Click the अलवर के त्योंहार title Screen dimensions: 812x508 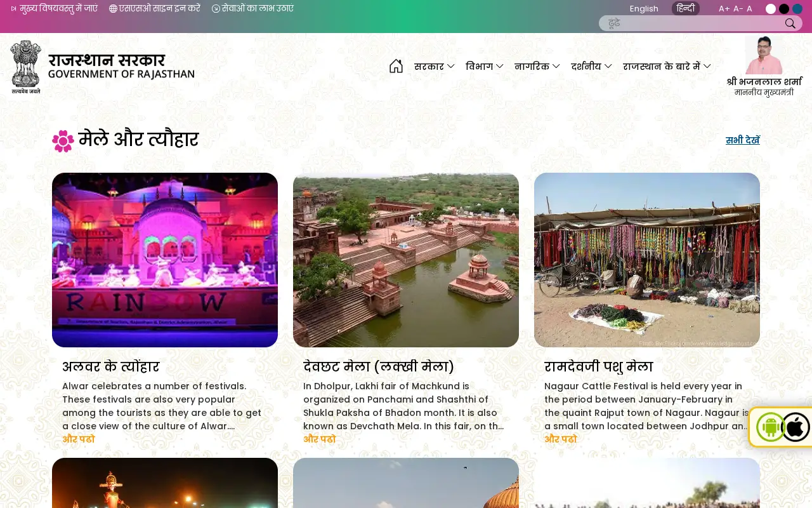click(110, 366)
